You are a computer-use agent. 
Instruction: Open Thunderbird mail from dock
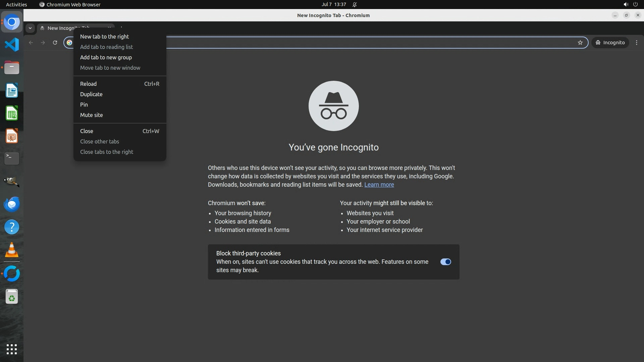pos(12,204)
